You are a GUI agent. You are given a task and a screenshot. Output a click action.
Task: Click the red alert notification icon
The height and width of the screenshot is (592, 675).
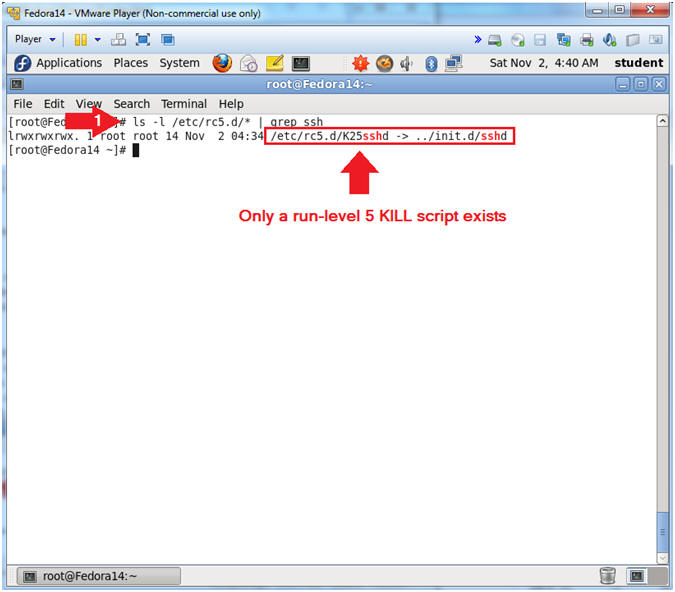coord(360,64)
